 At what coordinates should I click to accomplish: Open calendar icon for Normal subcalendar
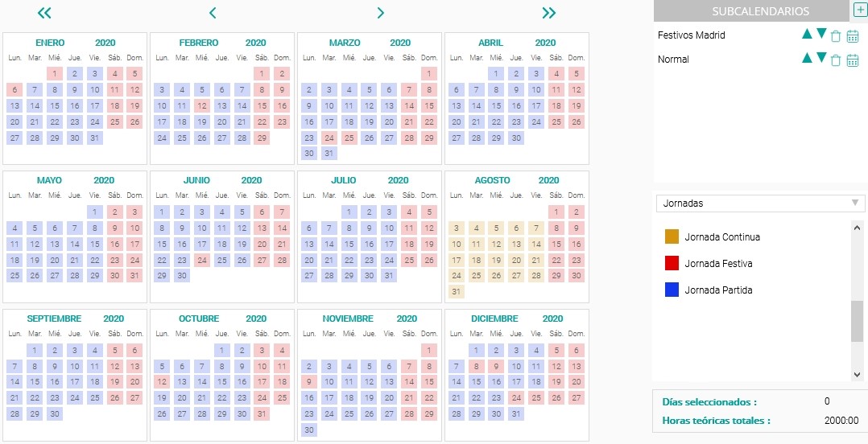(853, 60)
